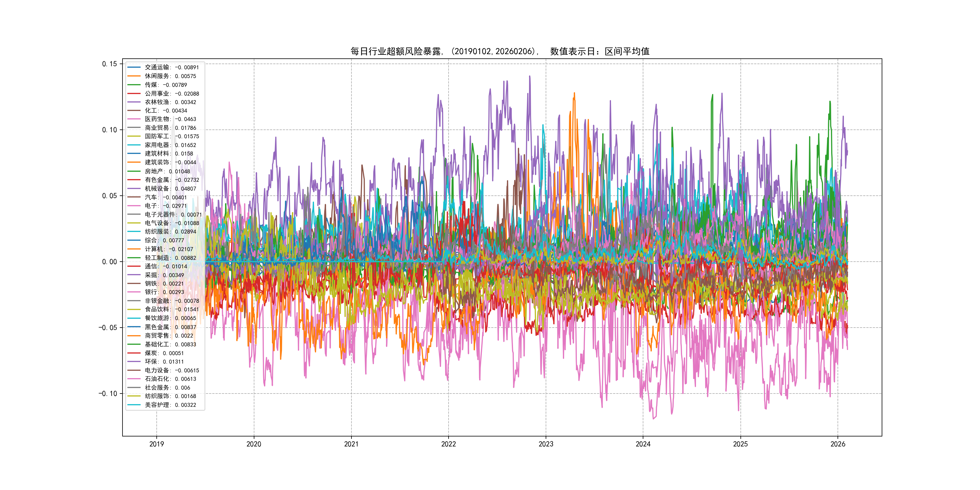Click the 机械设备 legend line swatch

(x=134, y=188)
